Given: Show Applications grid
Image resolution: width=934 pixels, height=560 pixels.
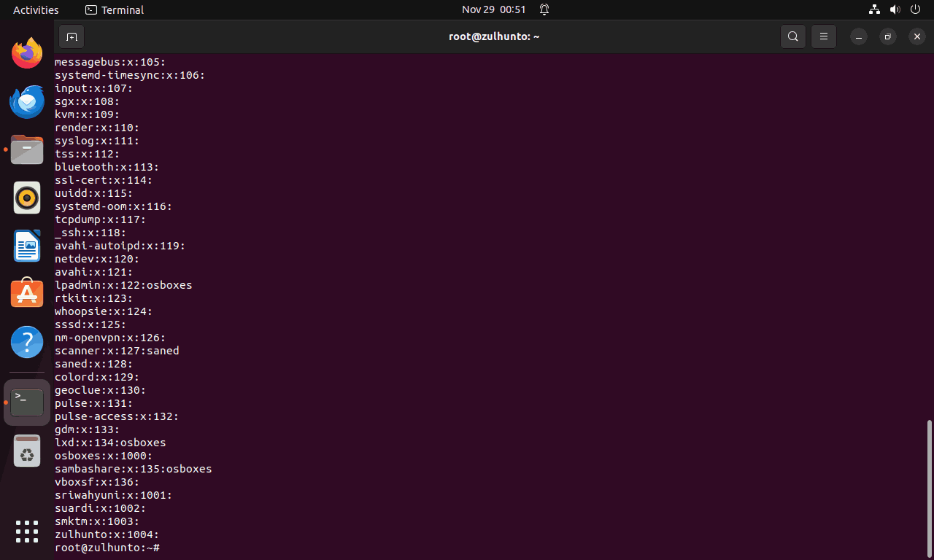Looking at the screenshot, I should click(27, 532).
